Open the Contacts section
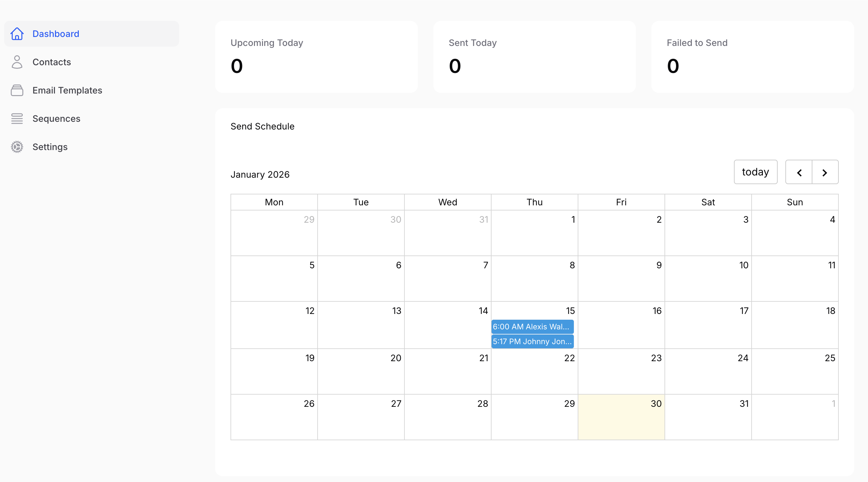The height and width of the screenshot is (482, 868). (51, 62)
